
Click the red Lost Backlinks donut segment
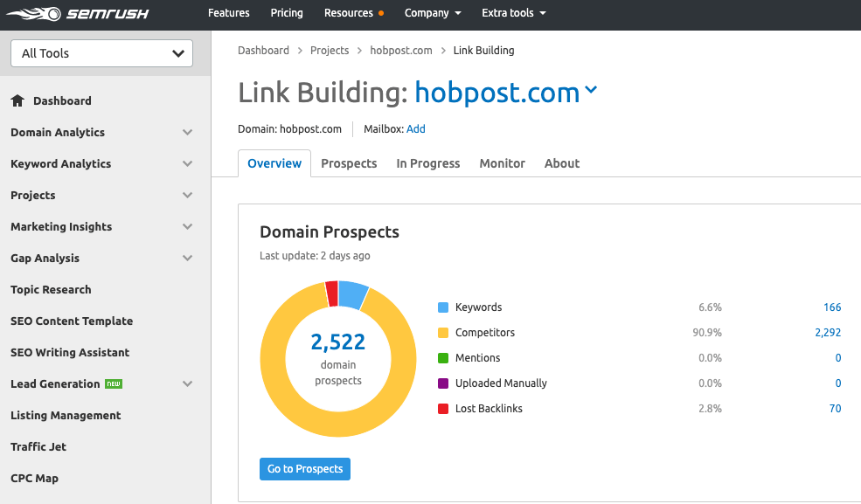tap(331, 294)
